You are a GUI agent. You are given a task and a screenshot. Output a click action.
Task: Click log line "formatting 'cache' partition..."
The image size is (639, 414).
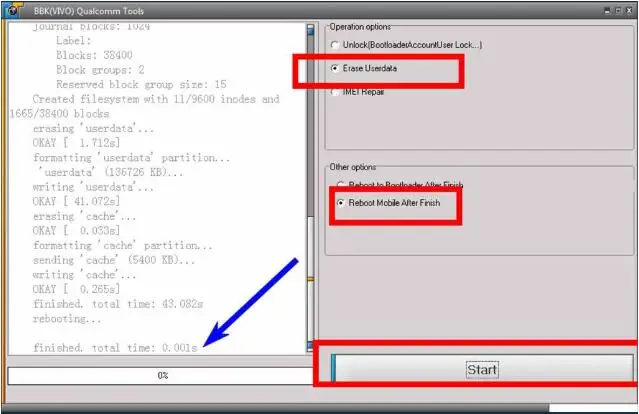(x=123, y=246)
